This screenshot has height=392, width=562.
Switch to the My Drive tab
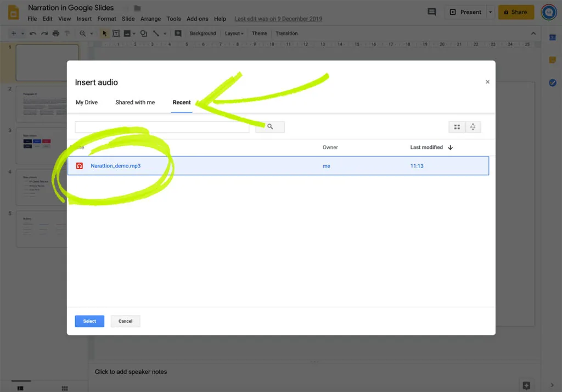[86, 103]
